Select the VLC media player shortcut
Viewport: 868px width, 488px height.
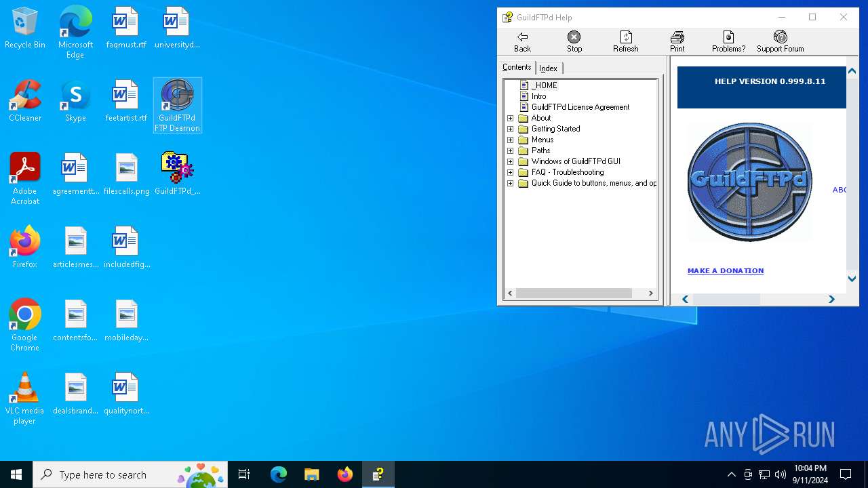tap(25, 399)
